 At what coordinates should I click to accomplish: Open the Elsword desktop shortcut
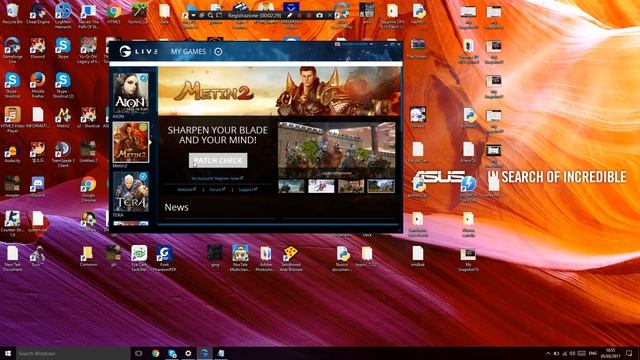click(x=38, y=48)
